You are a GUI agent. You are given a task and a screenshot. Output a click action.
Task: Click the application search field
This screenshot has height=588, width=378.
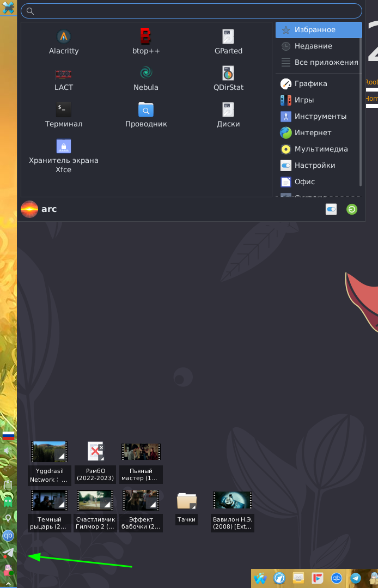(191, 11)
